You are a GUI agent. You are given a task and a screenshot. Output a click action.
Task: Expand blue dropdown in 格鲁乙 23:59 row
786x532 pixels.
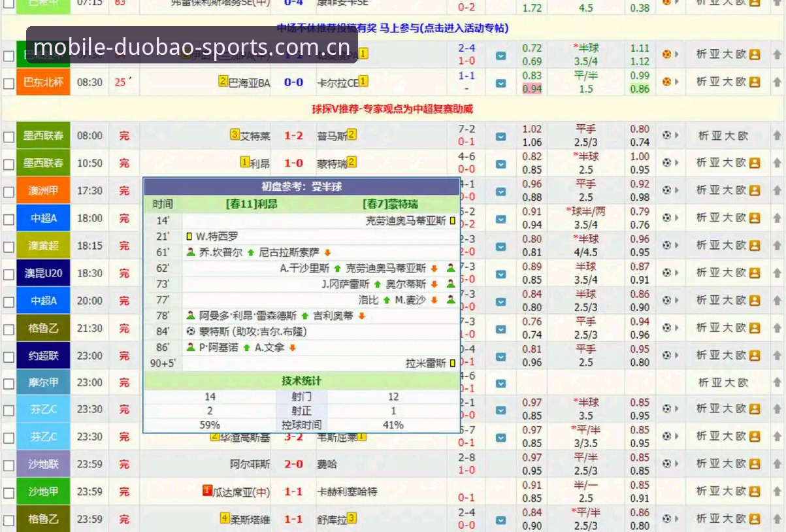(x=500, y=520)
